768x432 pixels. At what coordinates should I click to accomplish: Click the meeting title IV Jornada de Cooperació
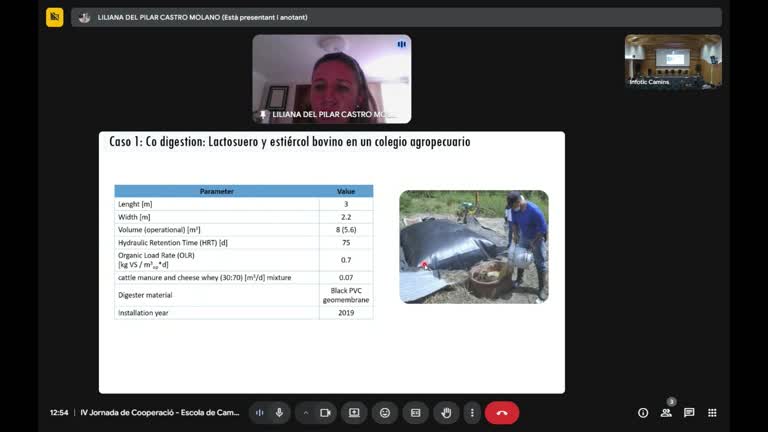(160, 412)
